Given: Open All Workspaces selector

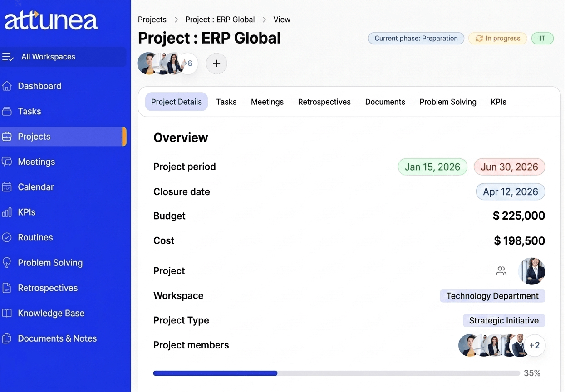Looking at the screenshot, I should pos(63,57).
